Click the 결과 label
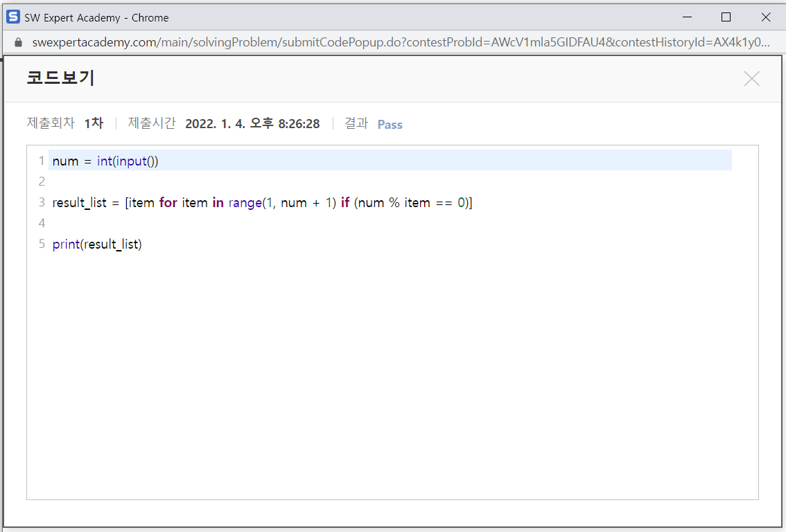Viewport: 786px width, 532px height. pyautogui.click(x=356, y=123)
